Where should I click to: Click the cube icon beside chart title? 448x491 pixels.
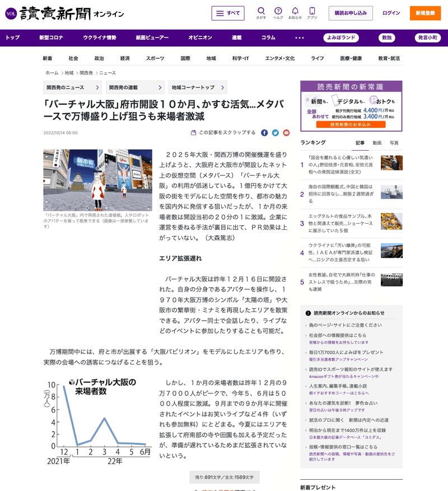pos(72,382)
